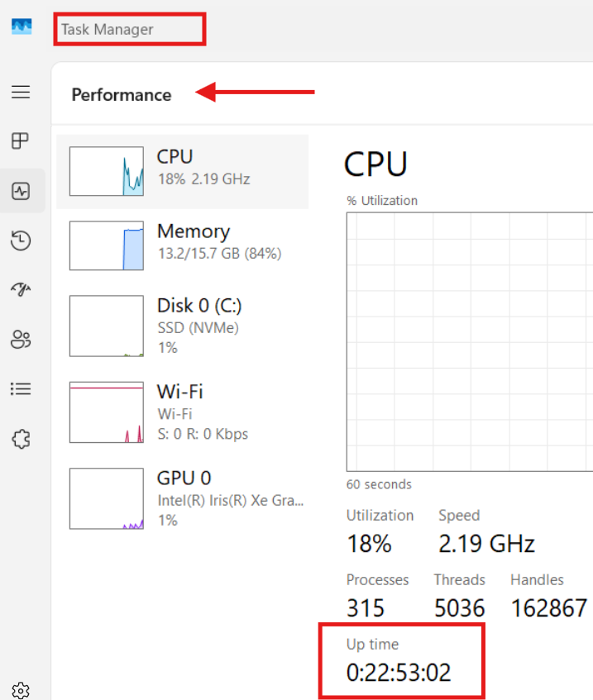Select the Performance icon in sidebar

click(21, 191)
